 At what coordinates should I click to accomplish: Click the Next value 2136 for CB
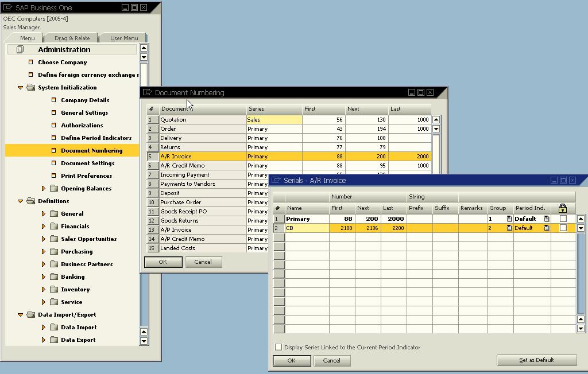pyautogui.click(x=368, y=228)
